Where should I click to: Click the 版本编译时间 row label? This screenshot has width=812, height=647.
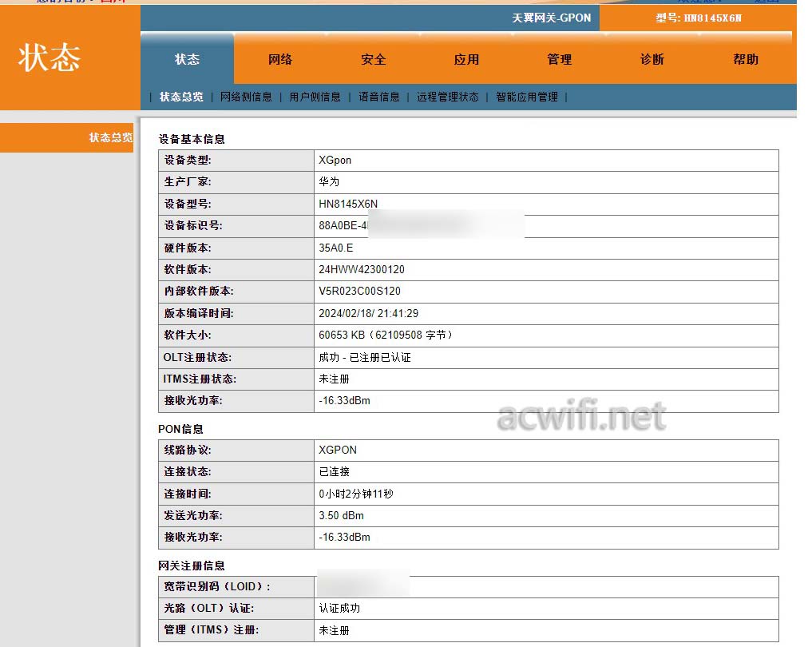199,313
